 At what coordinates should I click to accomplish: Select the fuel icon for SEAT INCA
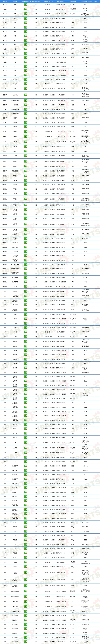[x=25, y=156]
